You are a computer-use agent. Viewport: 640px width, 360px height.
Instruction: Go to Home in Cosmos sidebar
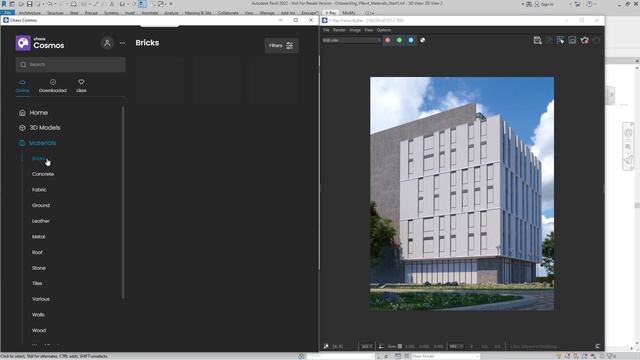pyautogui.click(x=34, y=112)
